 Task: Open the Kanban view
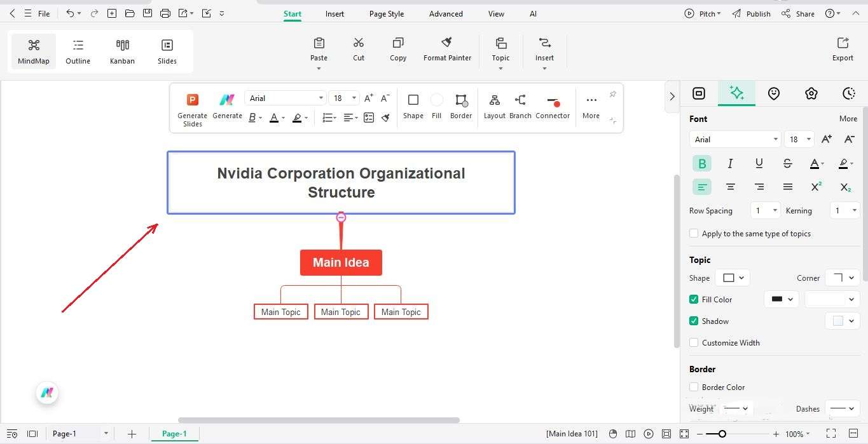coord(122,51)
